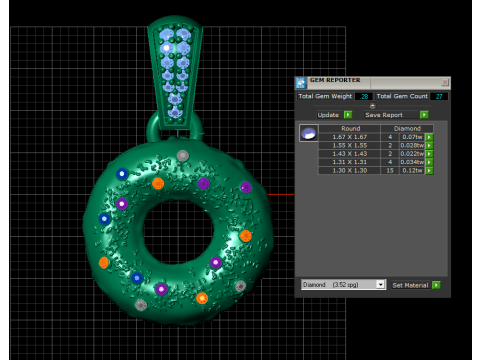Click the green arrow next to Save Report

point(424,115)
